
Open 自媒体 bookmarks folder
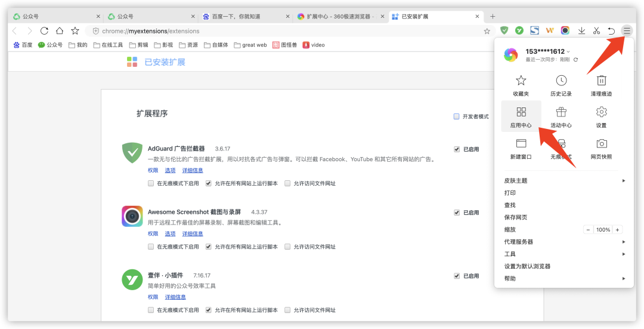[216, 45]
